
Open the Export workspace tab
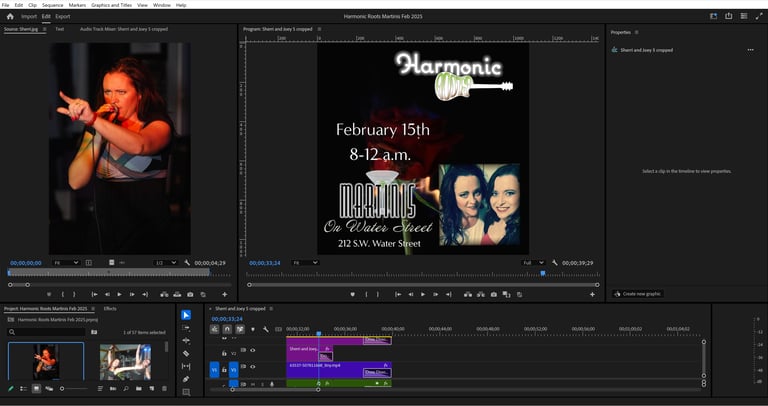[63, 16]
